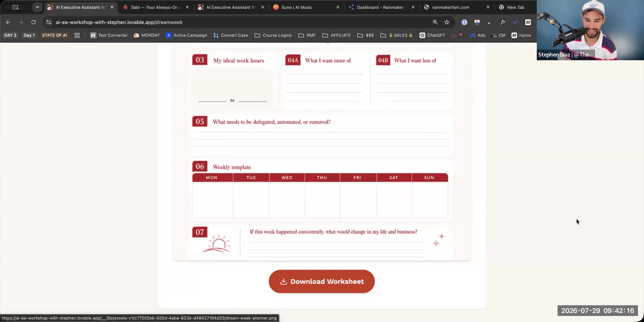The height and width of the screenshot is (322, 644).
Task: Click the FRI column header
Action: pos(358,178)
